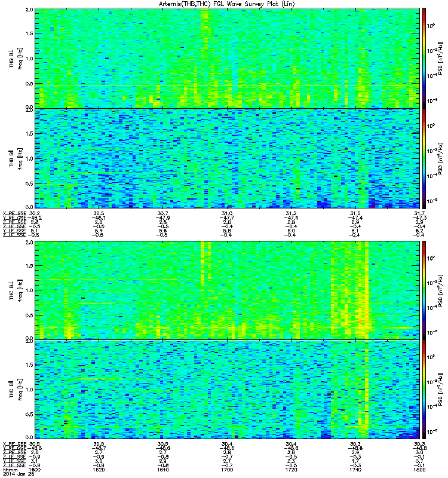
Task: Click the '1620' time label at the bottom
Action: point(99,470)
